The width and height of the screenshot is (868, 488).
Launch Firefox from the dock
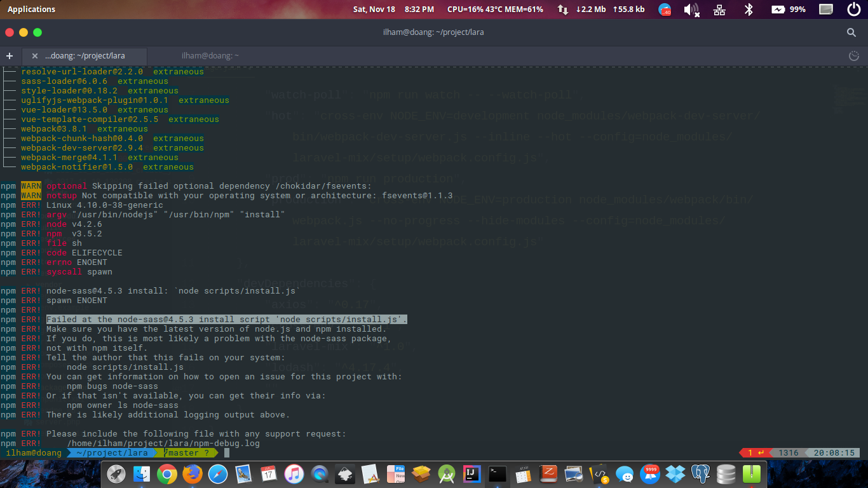pos(193,474)
